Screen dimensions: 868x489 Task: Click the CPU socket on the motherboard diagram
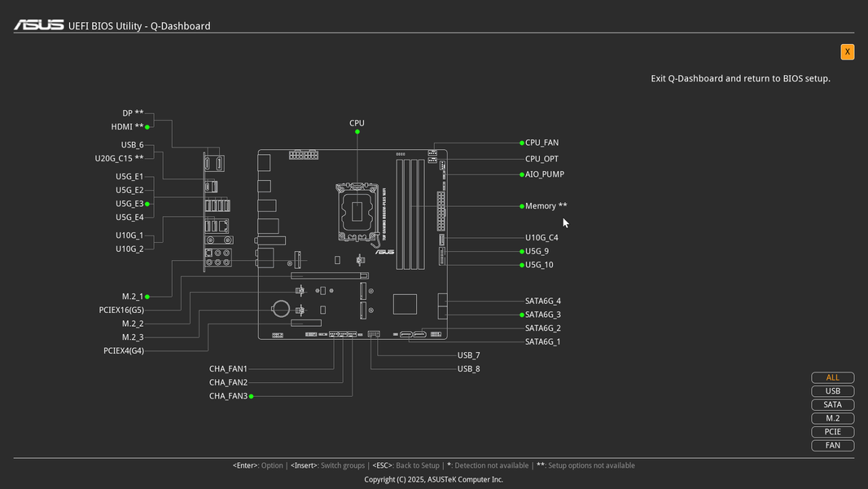point(357,212)
